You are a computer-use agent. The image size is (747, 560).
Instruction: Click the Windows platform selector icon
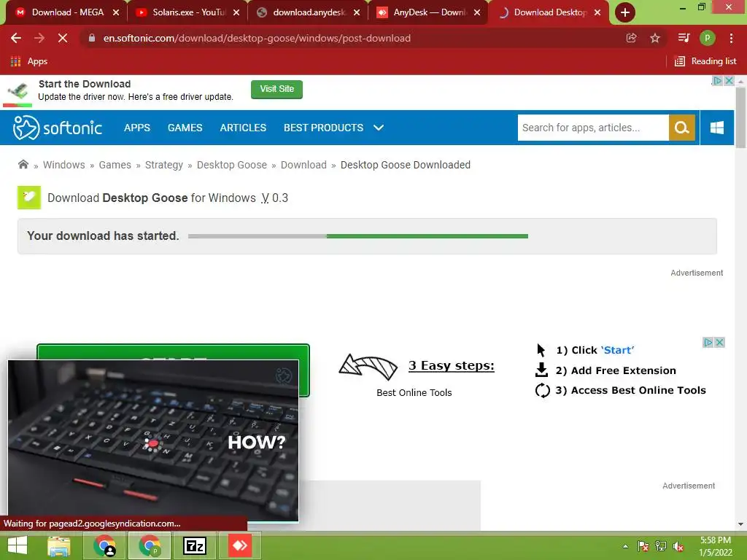coord(717,128)
